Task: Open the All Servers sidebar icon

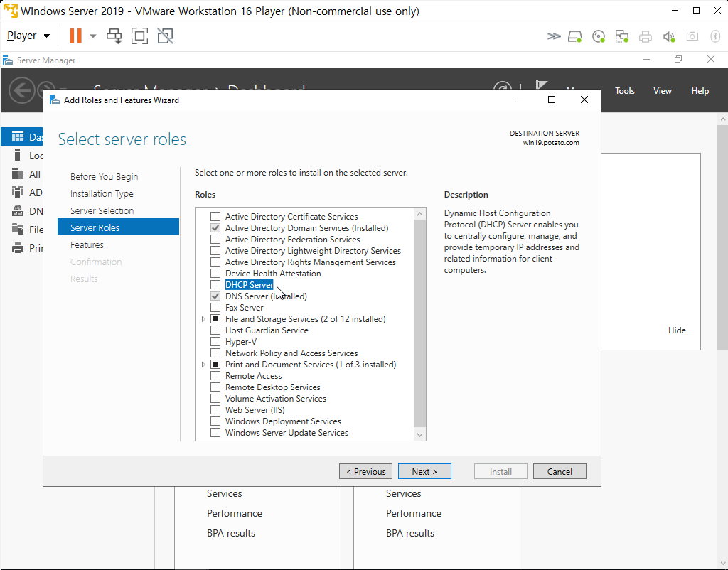Action: click(18, 174)
